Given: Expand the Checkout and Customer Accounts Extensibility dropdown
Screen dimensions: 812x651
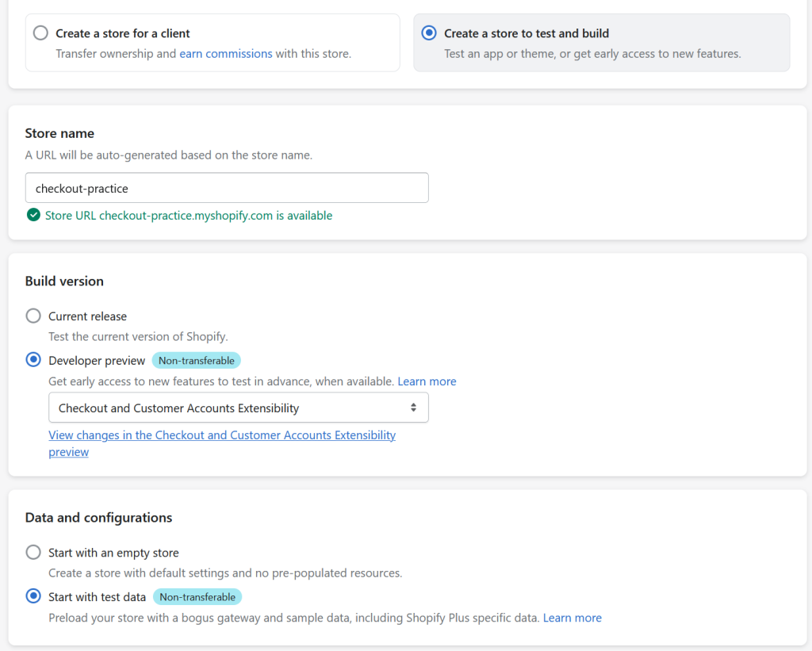Looking at the screenshot, I should point(238,408).
